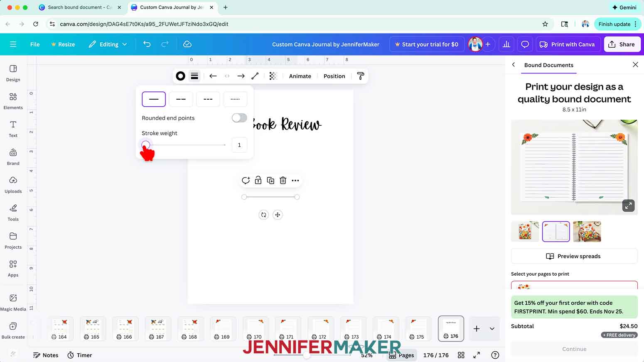644x362 pixels.
Task: Open the Design panel in the sidebar
Action: tap(13, 73)
